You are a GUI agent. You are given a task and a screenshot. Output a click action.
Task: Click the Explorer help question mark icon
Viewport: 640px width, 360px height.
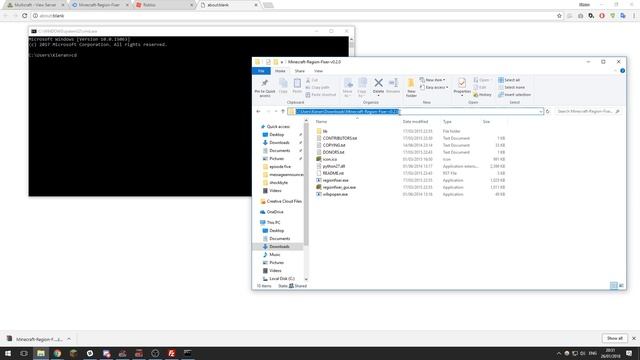pyautogui.click(x=622, y=71)
